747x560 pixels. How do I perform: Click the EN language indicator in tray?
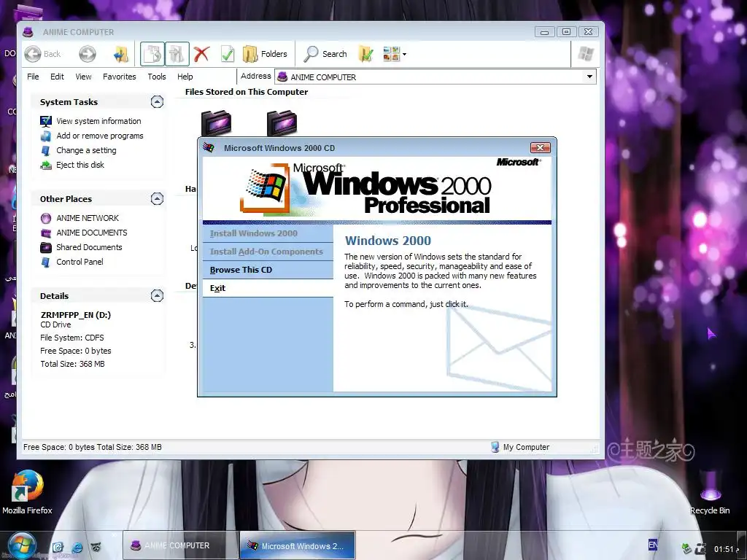[653, 545]
